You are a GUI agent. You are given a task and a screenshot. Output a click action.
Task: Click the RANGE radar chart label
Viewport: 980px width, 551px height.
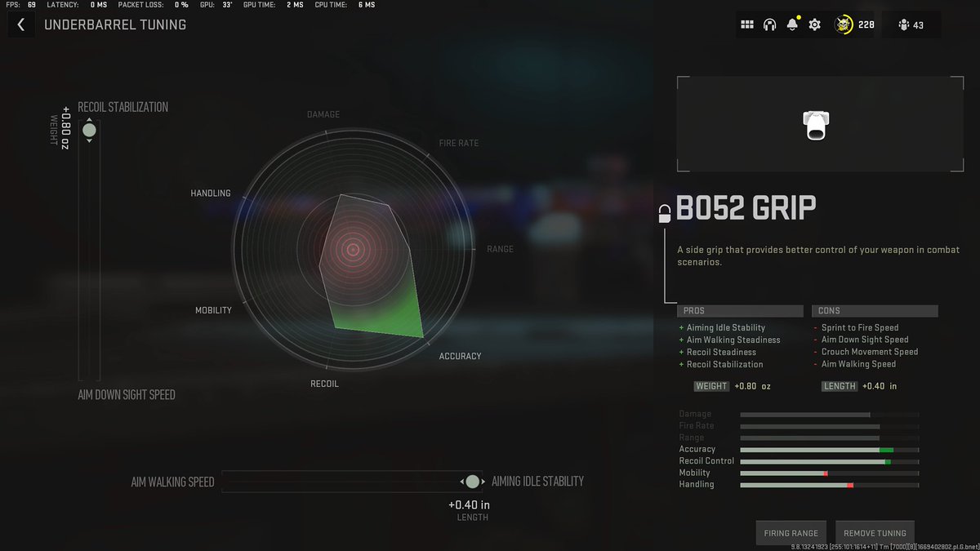500,249
